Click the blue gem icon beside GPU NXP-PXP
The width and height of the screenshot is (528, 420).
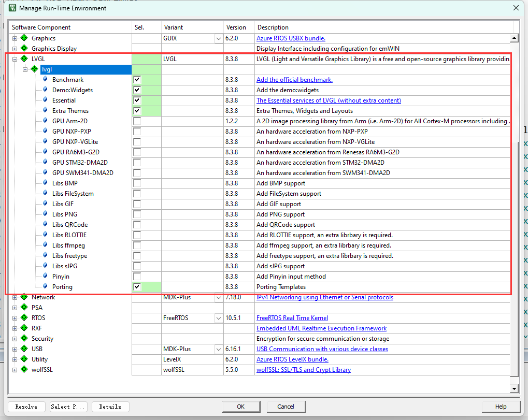[45, 131]
